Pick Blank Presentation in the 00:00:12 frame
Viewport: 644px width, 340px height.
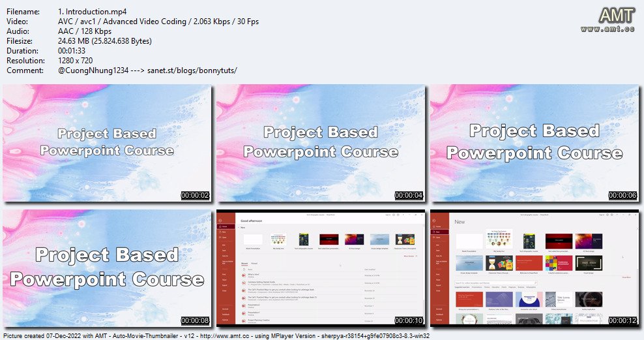(x=469, y=241)
